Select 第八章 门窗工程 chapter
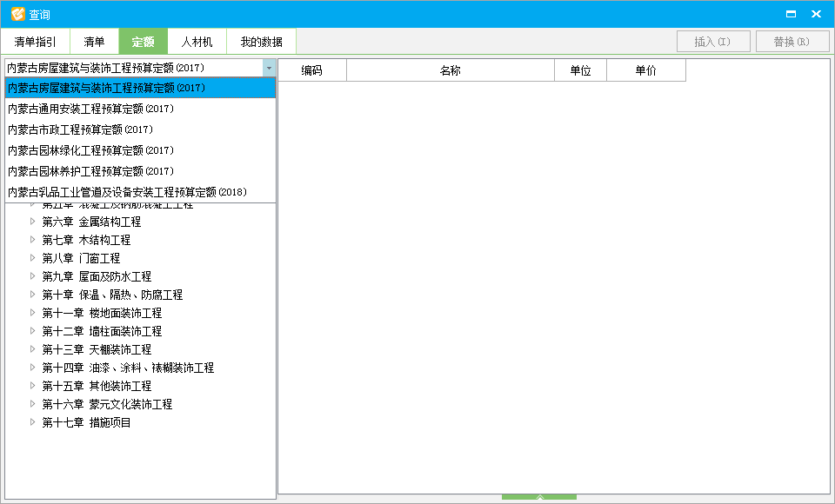This screenshot has height=504, width=835. click(81, 258)
